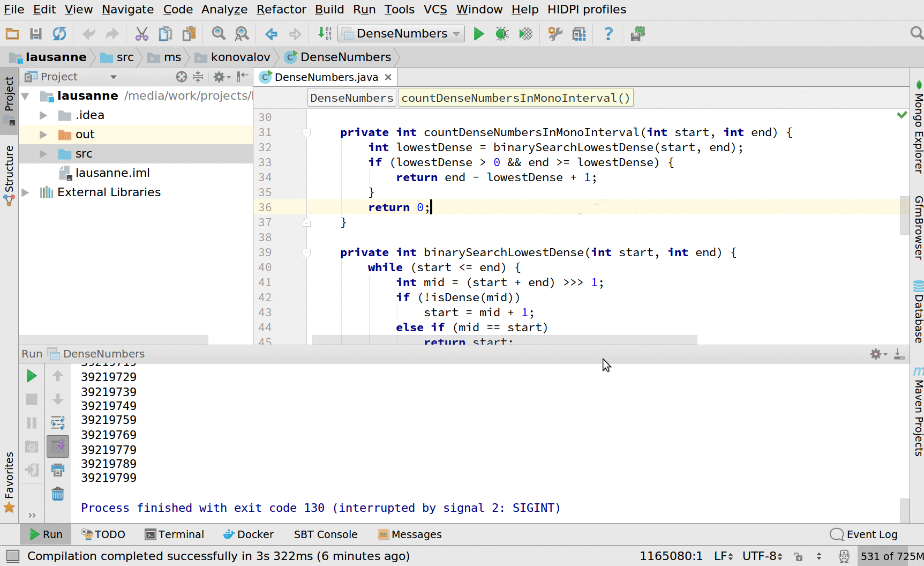The width and height of the screenshot is (924, 566).
Task: Click the memory usage indicator 531 of 725M
Action: (891, 556)
